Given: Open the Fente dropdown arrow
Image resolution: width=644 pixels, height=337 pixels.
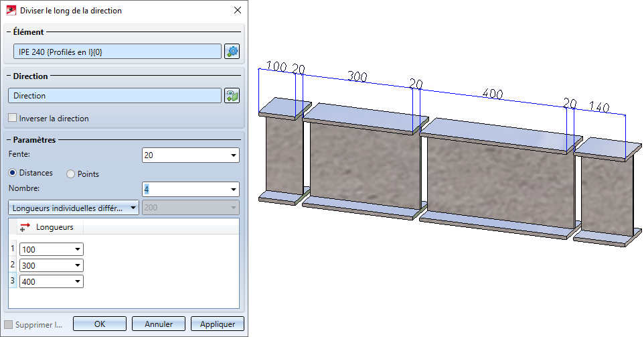Looking at the screenshot, I should click(x=233, y=155).
